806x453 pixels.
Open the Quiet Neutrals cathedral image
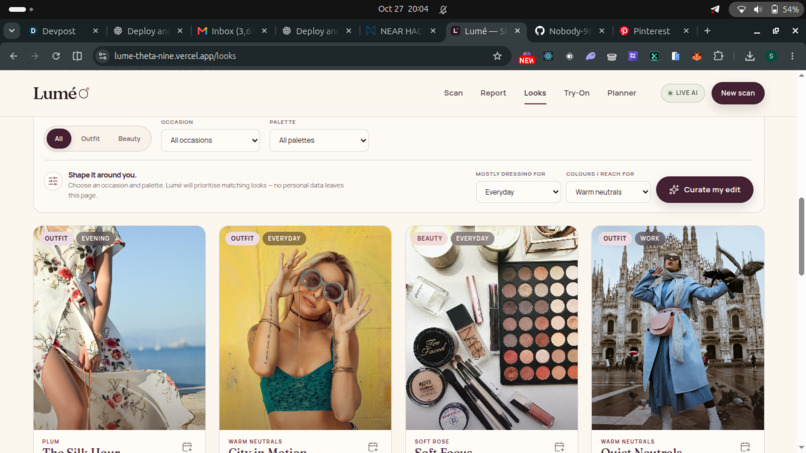tap(677, 328)
